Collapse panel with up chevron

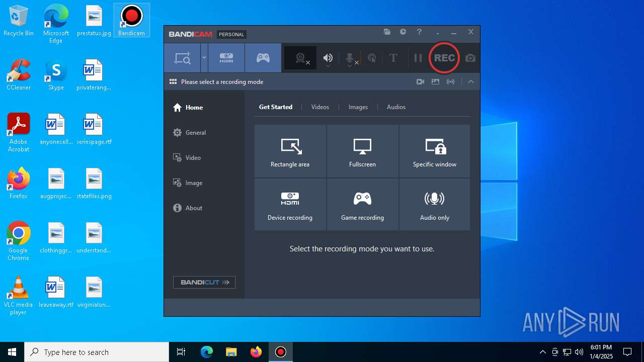(471, 81)
